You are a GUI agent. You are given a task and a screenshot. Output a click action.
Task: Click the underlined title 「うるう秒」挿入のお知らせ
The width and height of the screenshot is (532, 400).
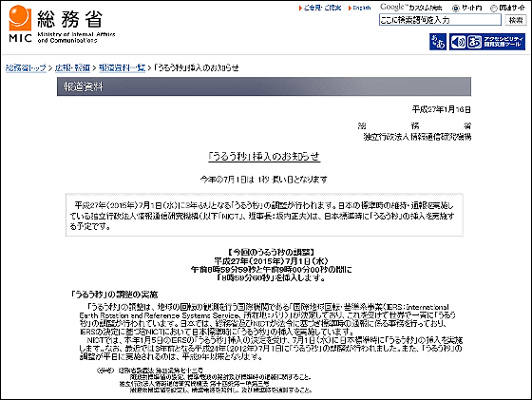(264, 157)
